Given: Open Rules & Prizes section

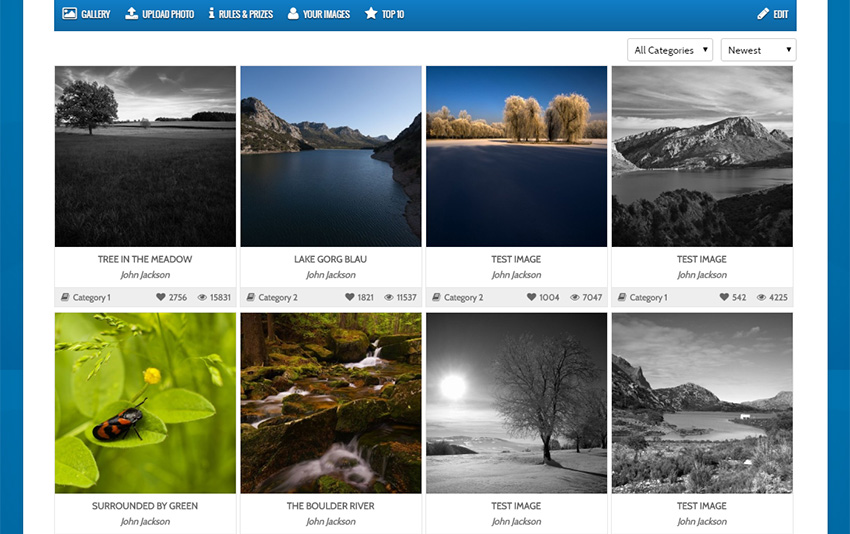Looking at the screenshot, I should [241, 14].
